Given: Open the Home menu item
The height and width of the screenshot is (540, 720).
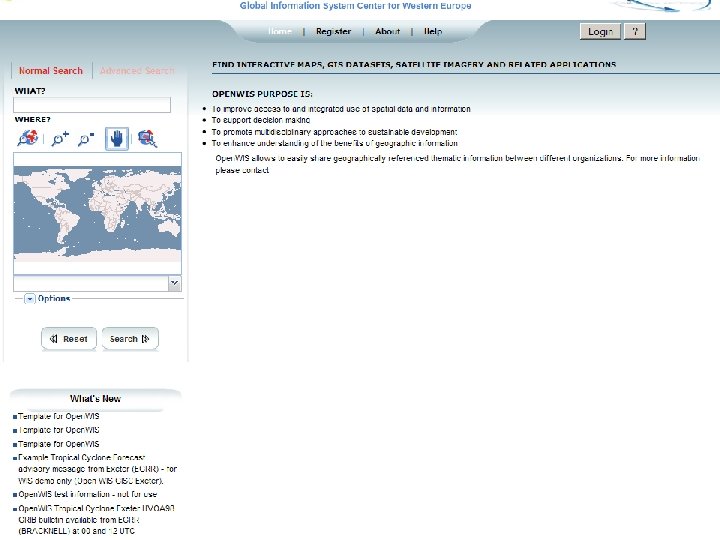Looking at the screenshot, I should (280, 31).
